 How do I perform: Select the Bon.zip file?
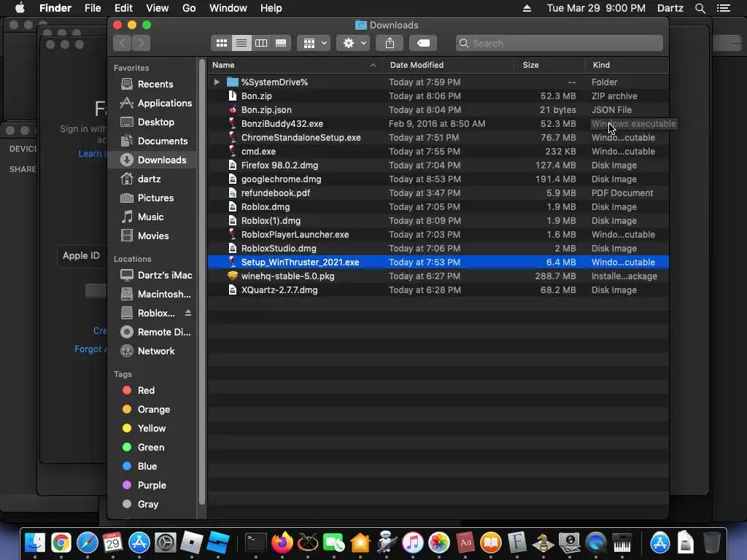tap(438, 96)
